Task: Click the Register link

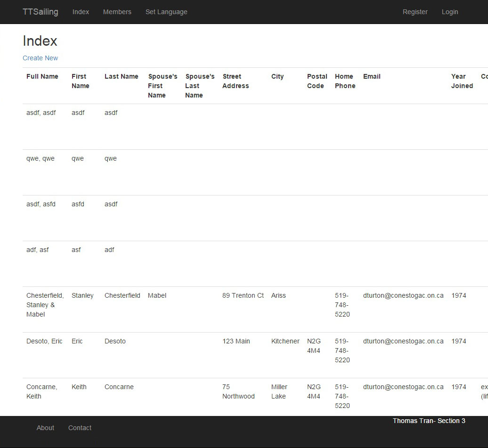Action: [x=415, y=12]
